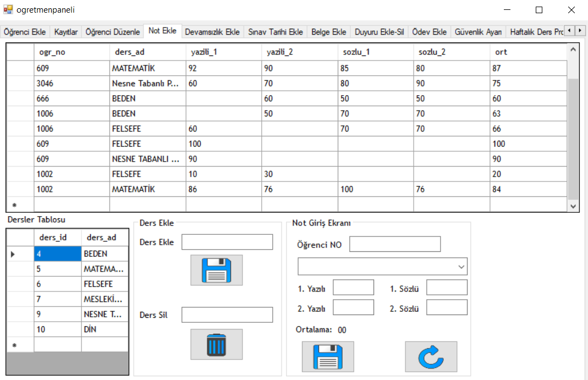
Task: Open the Devamsızlık Ekle tab
Action: 212,31
